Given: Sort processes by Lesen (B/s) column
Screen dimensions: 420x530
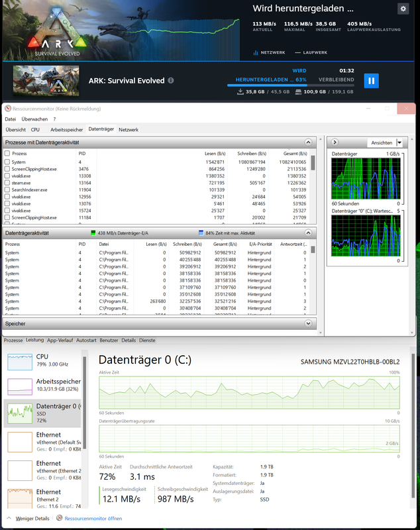Looking at the screenshot, I should (x=215, y=154).
